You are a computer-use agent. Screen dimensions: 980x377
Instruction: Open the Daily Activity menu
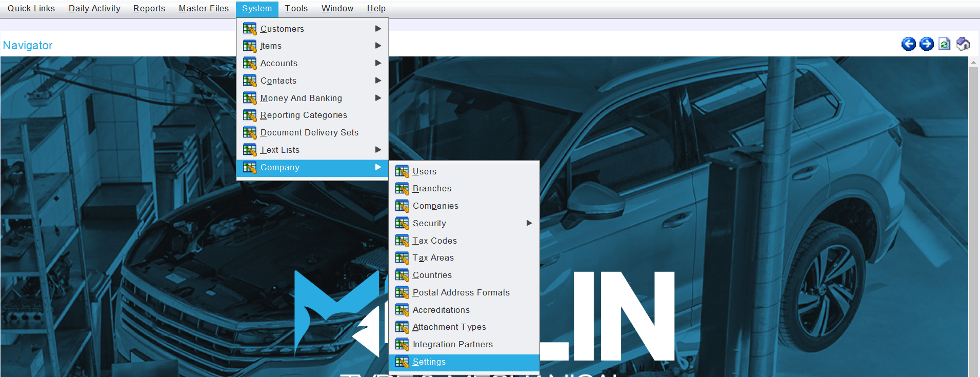click(x=94, y=9)
